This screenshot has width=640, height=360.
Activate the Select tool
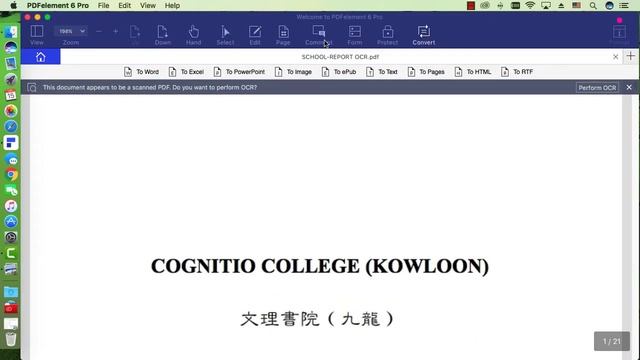click(x=225, y=35)
